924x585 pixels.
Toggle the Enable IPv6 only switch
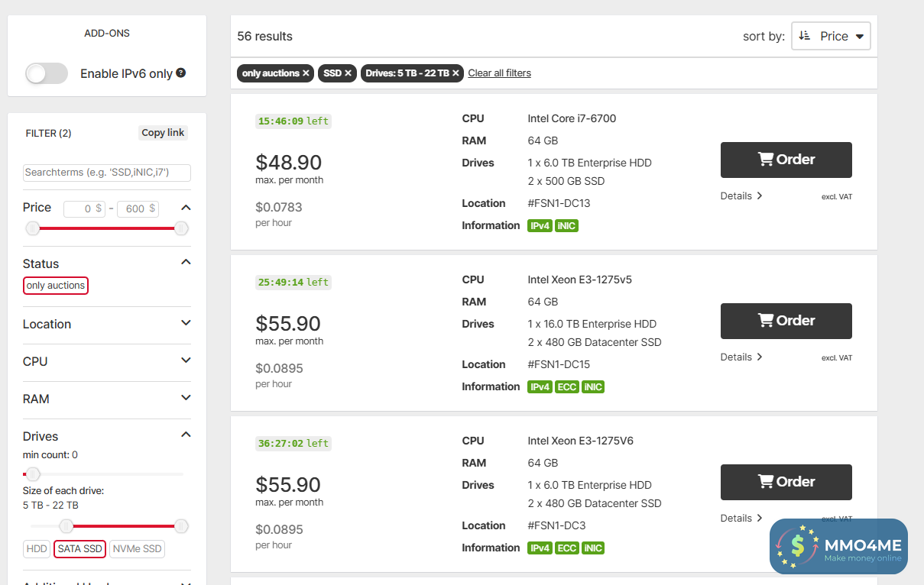47,74
